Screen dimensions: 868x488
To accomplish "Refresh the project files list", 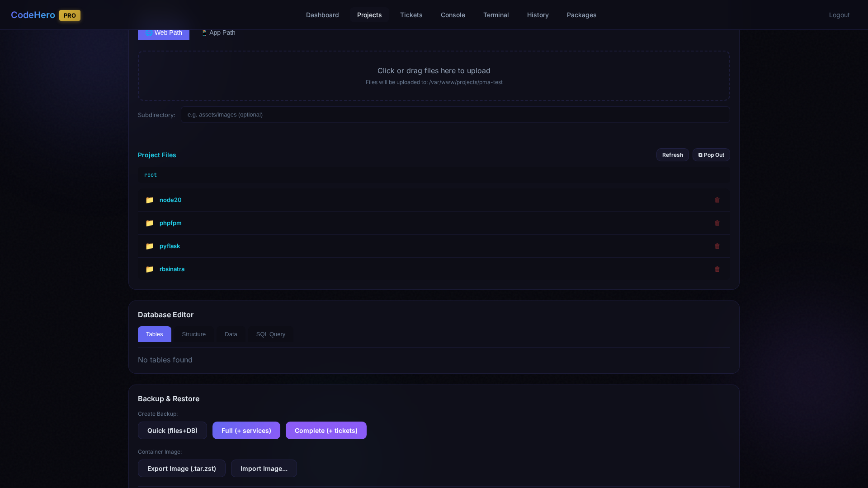I will click(672, 155).
